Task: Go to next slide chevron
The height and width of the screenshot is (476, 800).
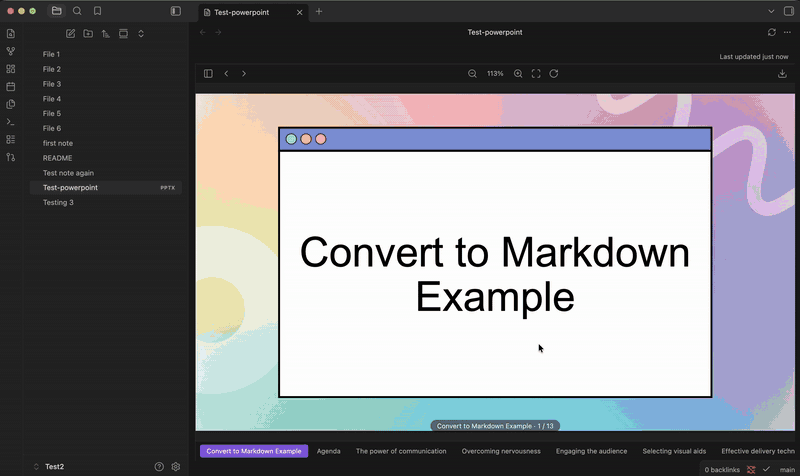Action: [x=244, y=73]
